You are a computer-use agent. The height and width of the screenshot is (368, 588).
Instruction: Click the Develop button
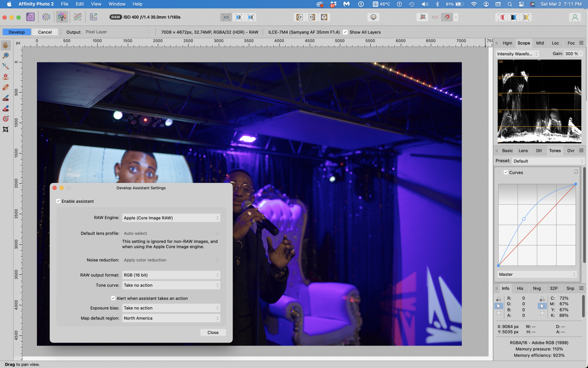16,32
